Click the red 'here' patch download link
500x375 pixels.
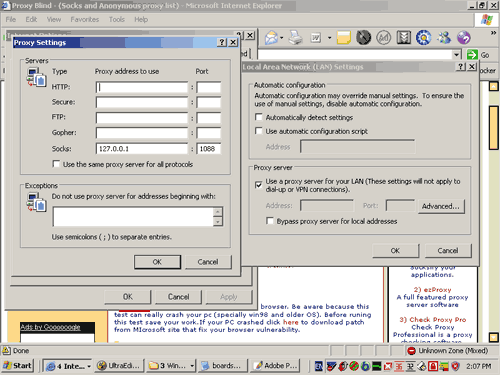click(291, 322)
